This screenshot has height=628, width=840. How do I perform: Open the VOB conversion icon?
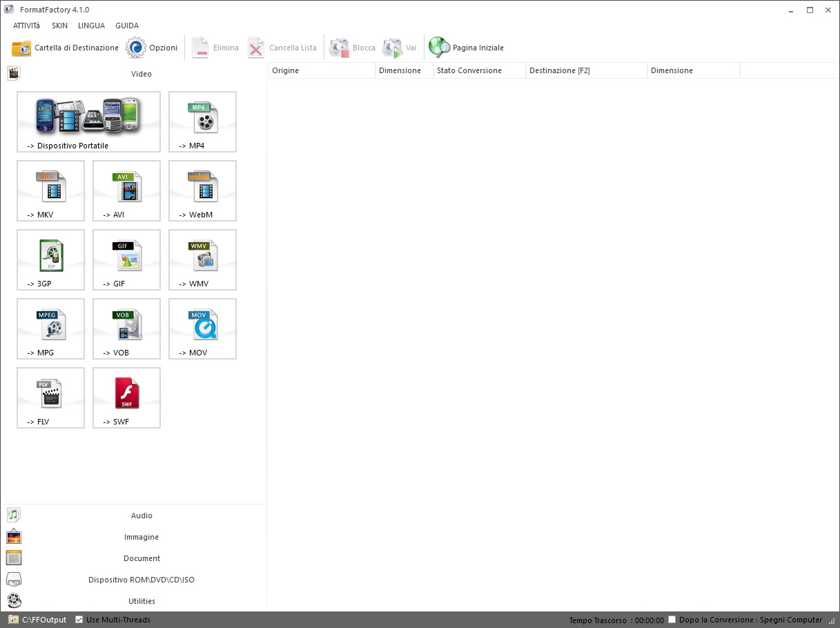pyautogui.click(x=126, y=328)
